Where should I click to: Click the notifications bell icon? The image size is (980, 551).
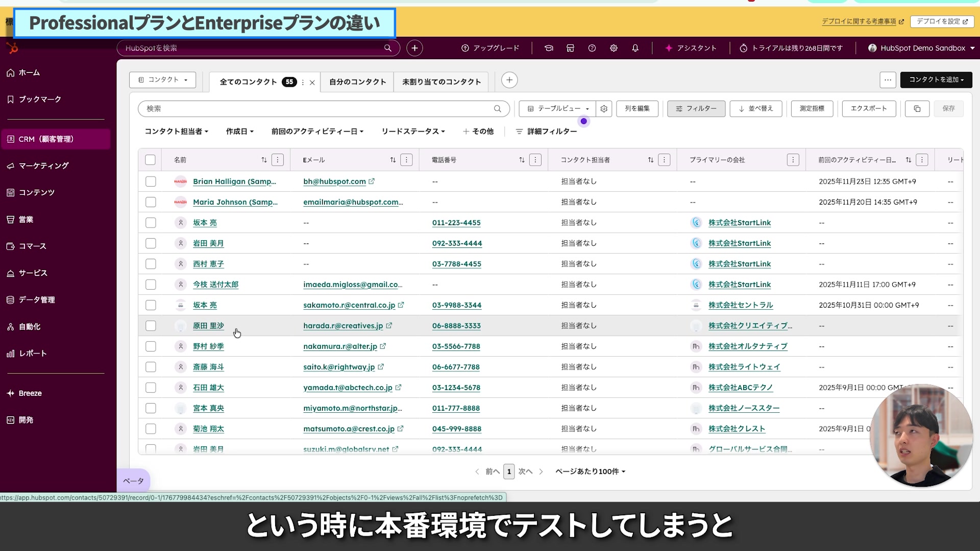tap(635, 48)
